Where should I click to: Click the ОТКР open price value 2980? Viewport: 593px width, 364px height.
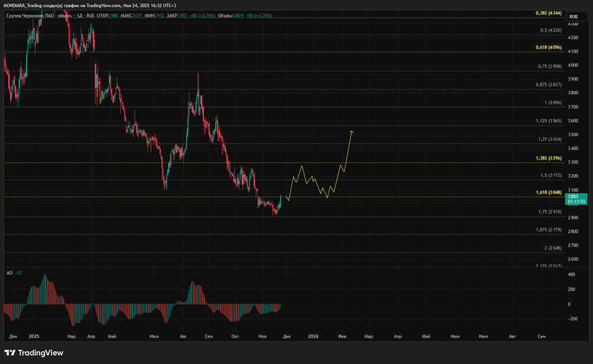click(113, 15)
